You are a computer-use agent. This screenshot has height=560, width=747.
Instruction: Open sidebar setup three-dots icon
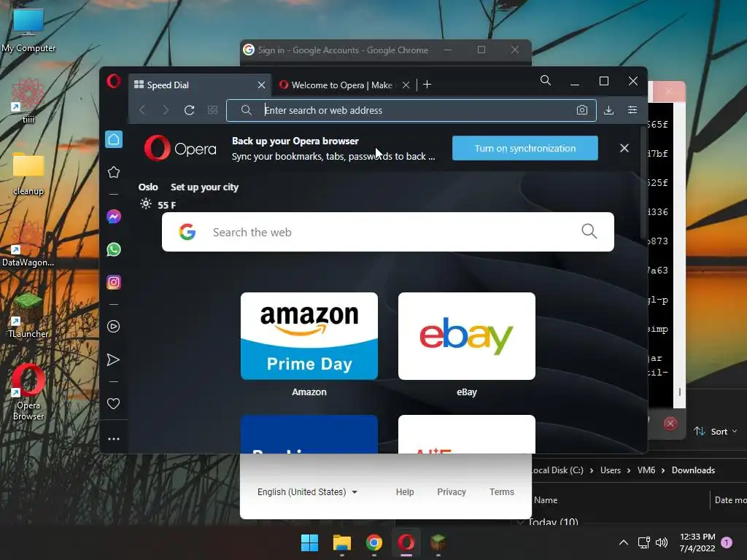click(114, 438)
